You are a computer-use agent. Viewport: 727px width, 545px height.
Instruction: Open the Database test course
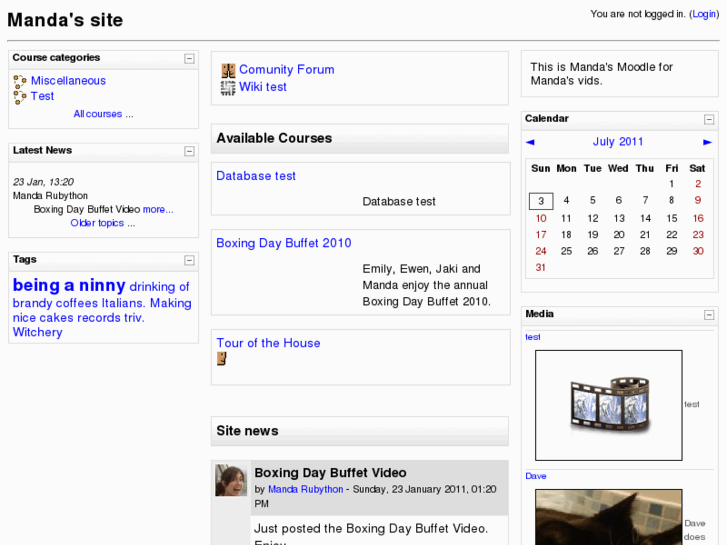coord(256,176)
